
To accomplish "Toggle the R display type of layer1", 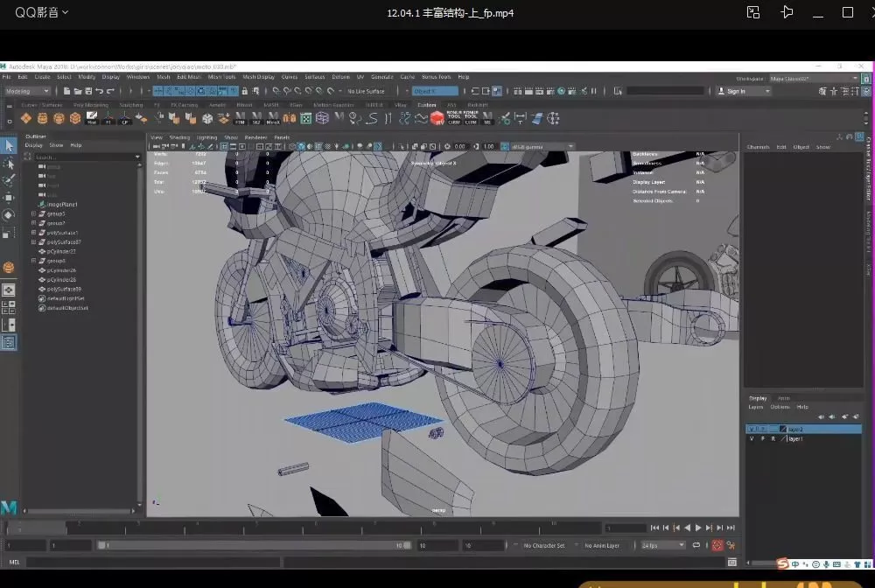I will (773, 438).
